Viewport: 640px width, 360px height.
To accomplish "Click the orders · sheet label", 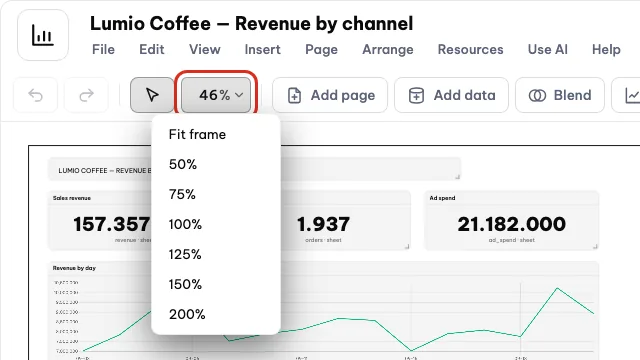I will (x=323, y=240).
